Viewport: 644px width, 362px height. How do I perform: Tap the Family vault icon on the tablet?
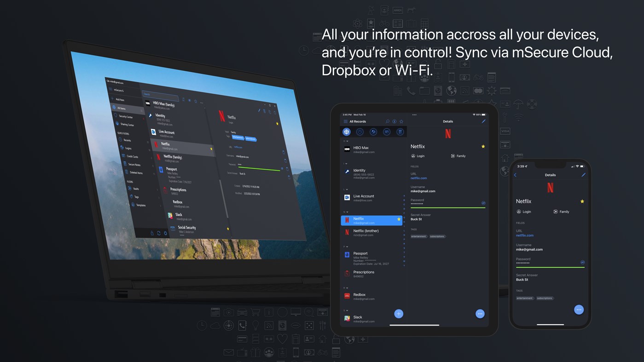point(453,156)
